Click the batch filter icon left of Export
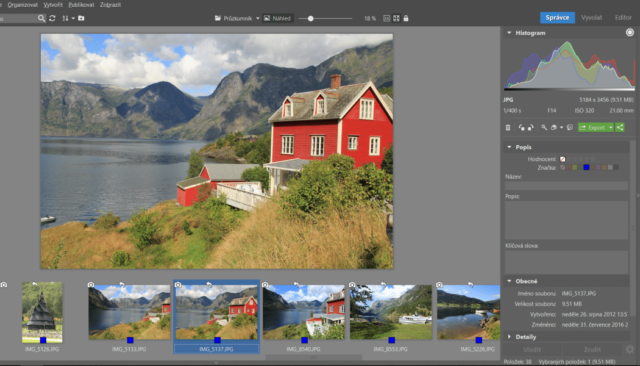640x366 pixels. pyautogui.click(x=570, y=128)
